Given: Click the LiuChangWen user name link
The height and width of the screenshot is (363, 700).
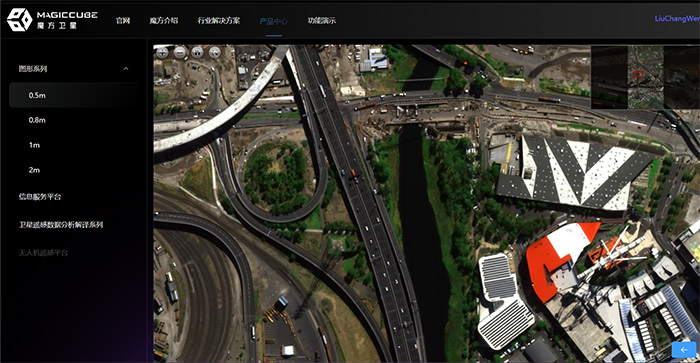Looking at the screenshot, I should (x=677, y=19).
